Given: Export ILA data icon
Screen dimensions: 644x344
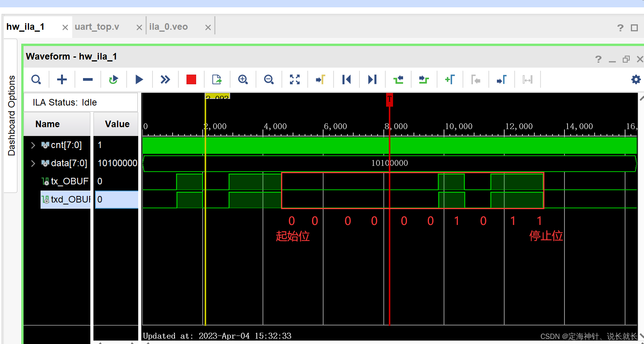Looking at the screenshot, I should [x=217, y=80].
